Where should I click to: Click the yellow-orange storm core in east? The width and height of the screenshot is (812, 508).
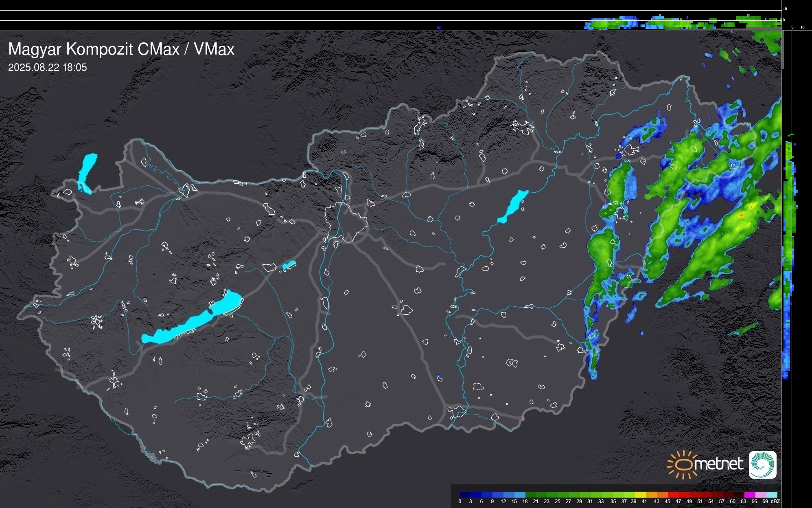[742, 214]
